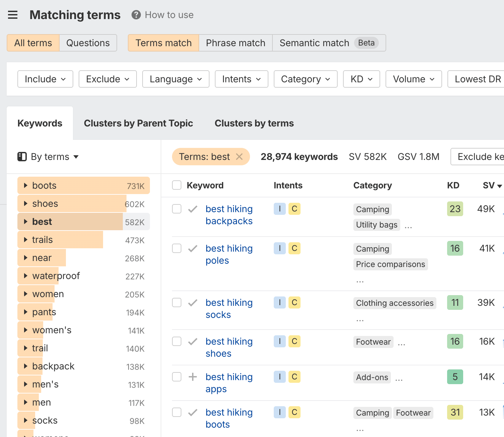Click the KD 5 badge for best hiking apps
Image resolution: width=504 pixels, height=437 pixels.
pyautogui.click(x=455, y=377)
